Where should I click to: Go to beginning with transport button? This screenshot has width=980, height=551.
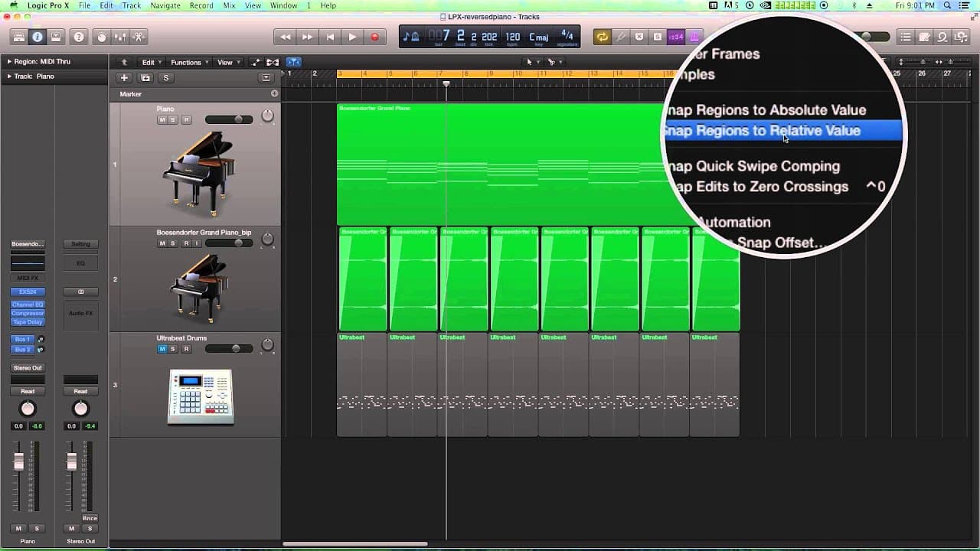tap(330, 37)
